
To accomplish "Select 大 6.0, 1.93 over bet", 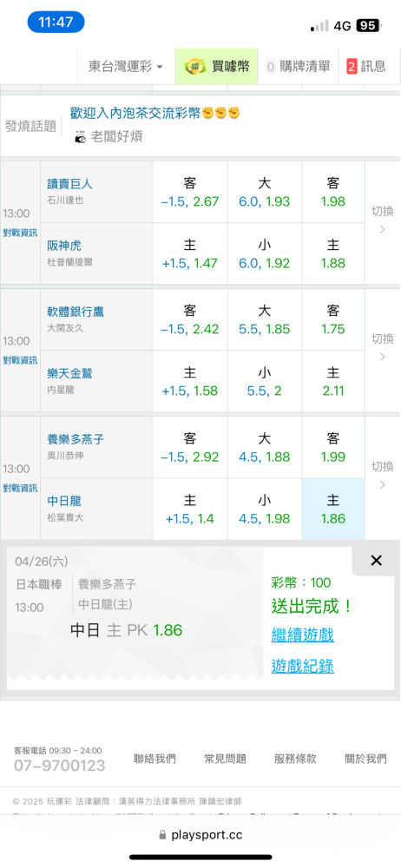I will point(265,192).
